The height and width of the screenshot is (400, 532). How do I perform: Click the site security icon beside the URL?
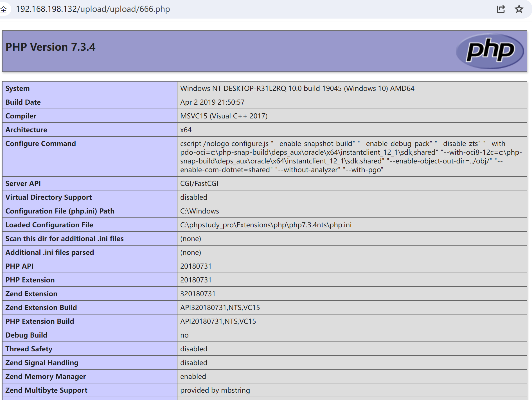click(3, 9)
